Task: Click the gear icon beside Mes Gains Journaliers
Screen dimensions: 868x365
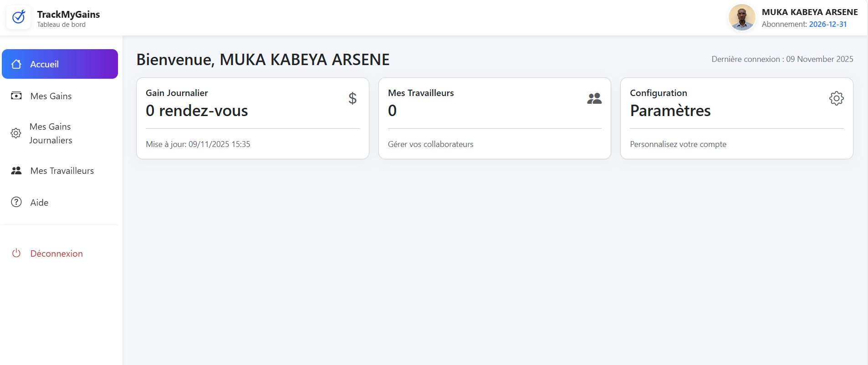Action: coord(16,133)
